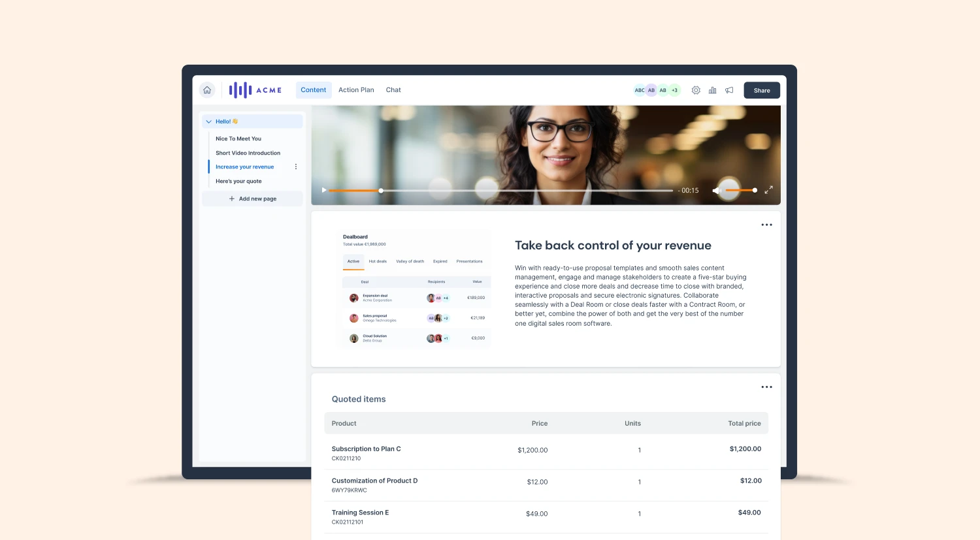980x540 pixels.
Task: Open Short Video Introduction page
Action: coord(248,153)
